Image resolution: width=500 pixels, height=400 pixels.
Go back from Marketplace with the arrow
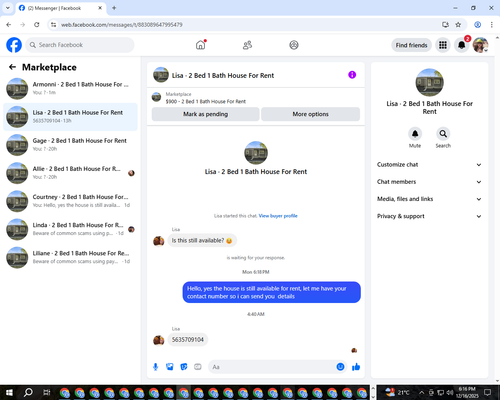(x=12, y=67)
